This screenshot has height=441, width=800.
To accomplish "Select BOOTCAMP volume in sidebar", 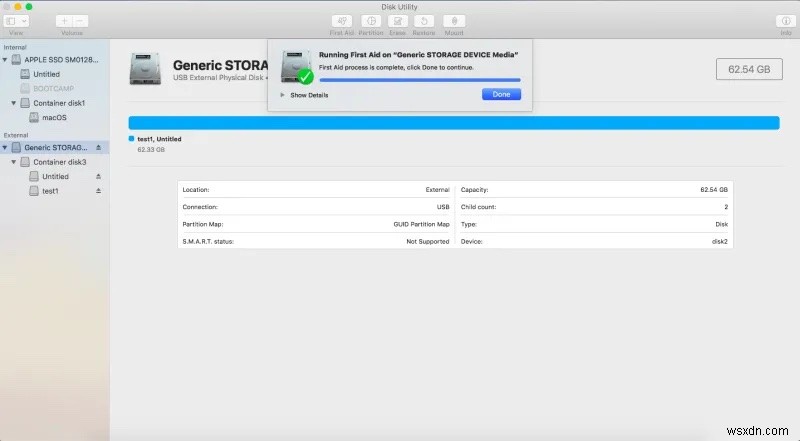I will coord(55,88).
